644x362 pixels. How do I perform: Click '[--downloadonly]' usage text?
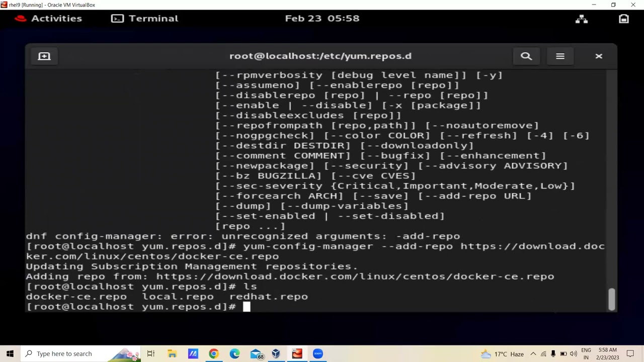417,146
